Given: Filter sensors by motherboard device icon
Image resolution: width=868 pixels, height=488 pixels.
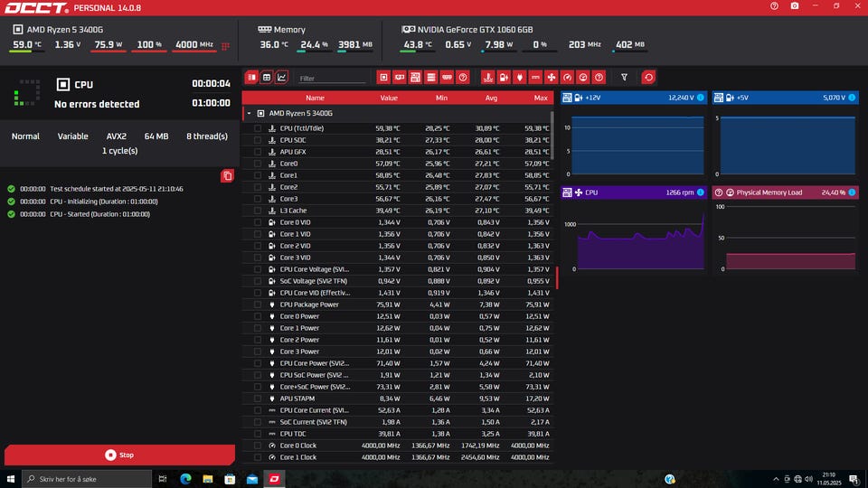Looking at the screenshot, I should [x=415, y=78].
